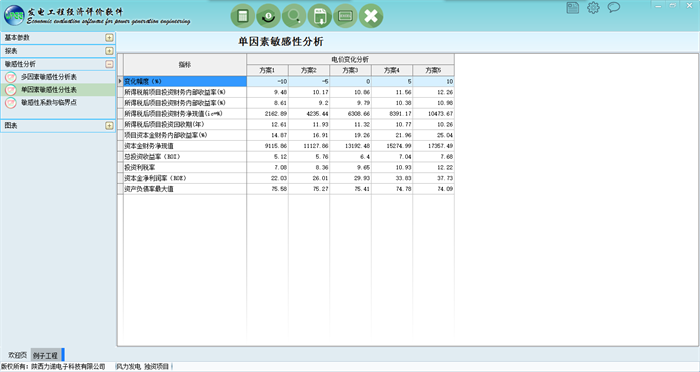Viewport: 700px width, 372px height.
Task: Click the 陕西力诺电子科技有限公司 copyright text
Action: tap(68, 367)
